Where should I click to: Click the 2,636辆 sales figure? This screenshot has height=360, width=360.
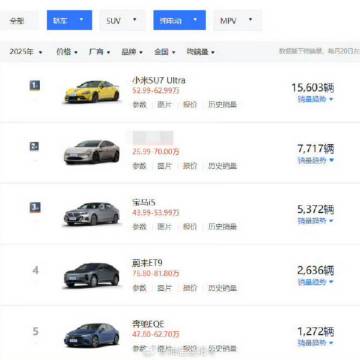(x=315, y=270)
